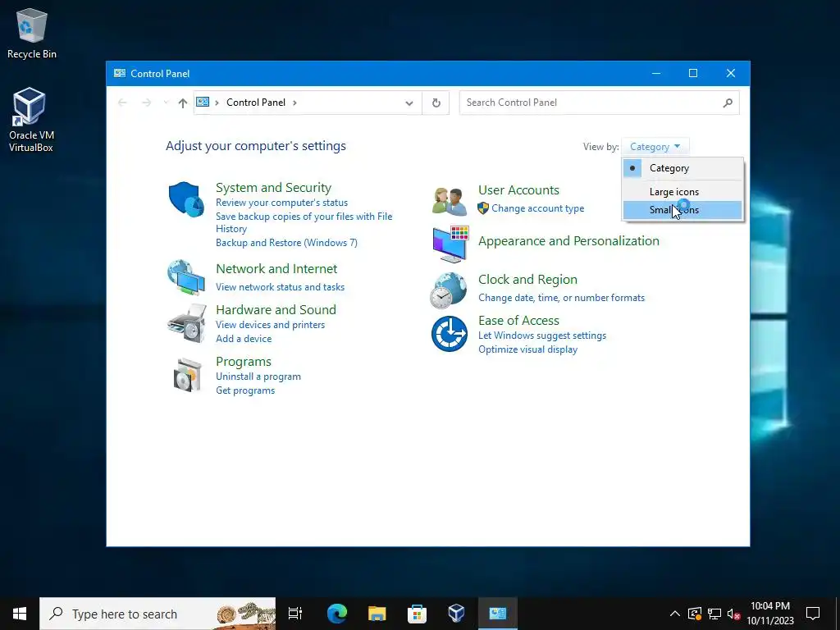Expand the chevron before Control Panel breadcrumb
Screen dimensions: 840x630
pos(217,103)
